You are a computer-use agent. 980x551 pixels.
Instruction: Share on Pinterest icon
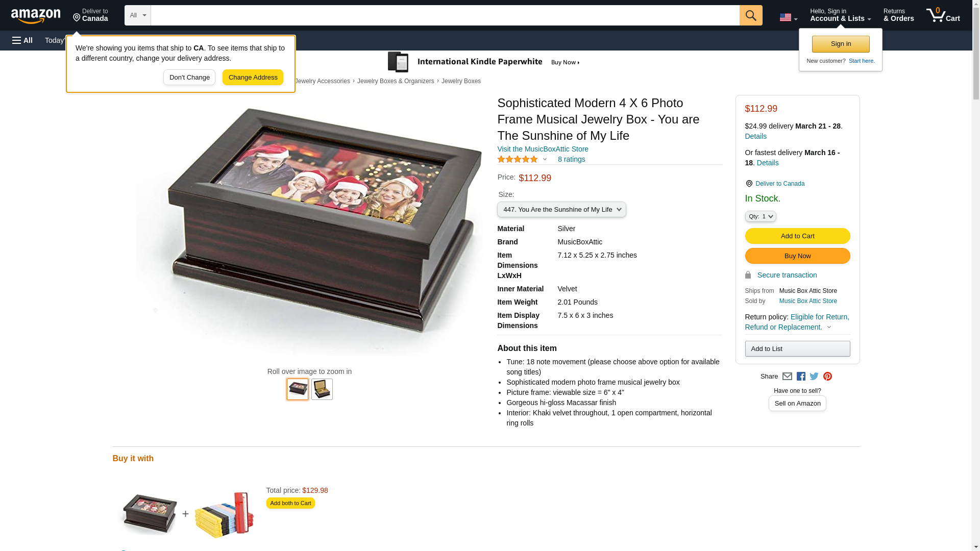pos(827,377)
